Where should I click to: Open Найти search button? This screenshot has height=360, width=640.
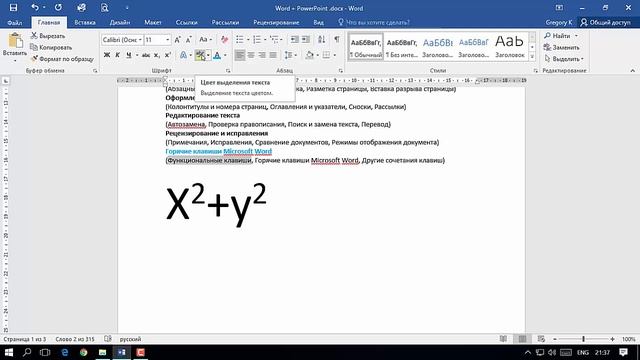tap(557, 36)
